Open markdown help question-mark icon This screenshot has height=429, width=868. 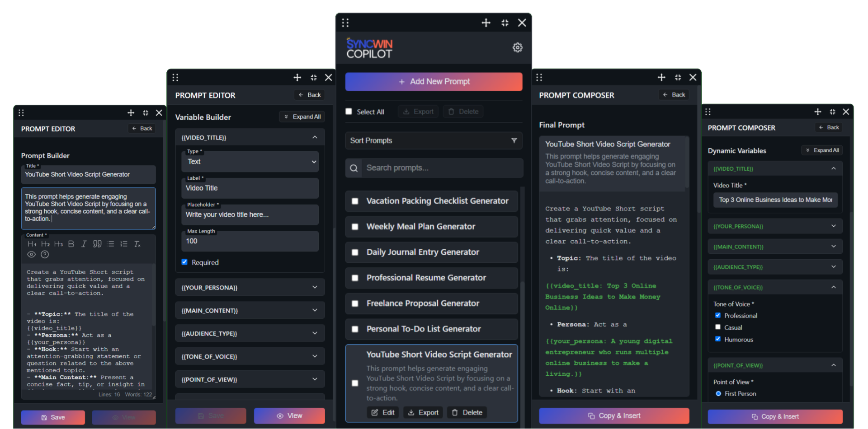[45, 254]
